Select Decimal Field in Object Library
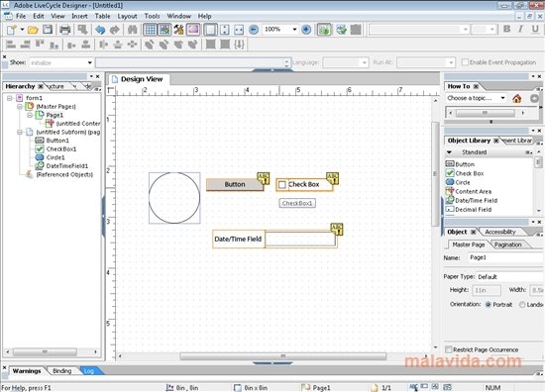 473,210
